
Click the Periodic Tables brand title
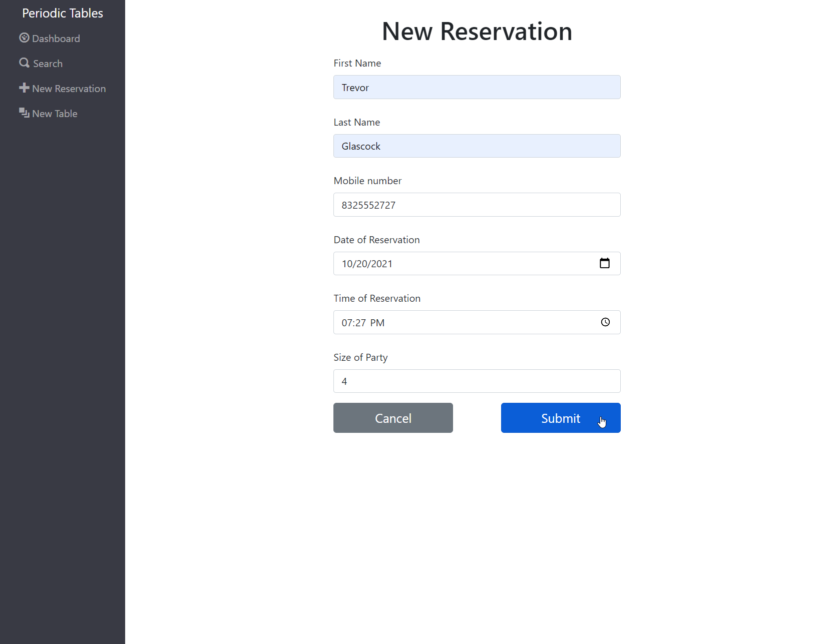63,13
